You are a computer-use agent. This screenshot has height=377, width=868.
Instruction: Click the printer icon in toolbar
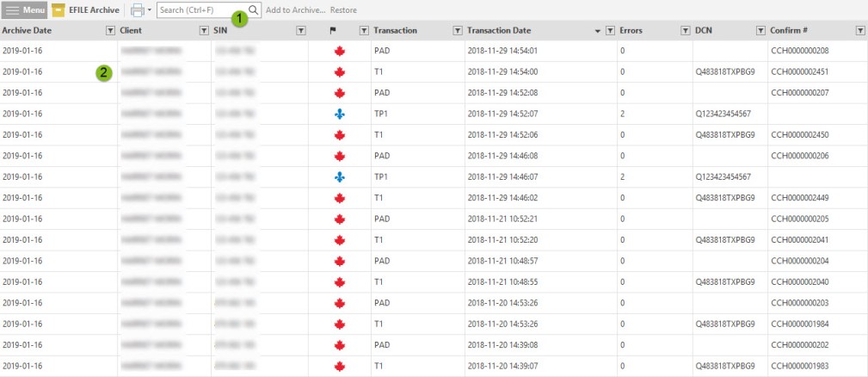(137, 10)
